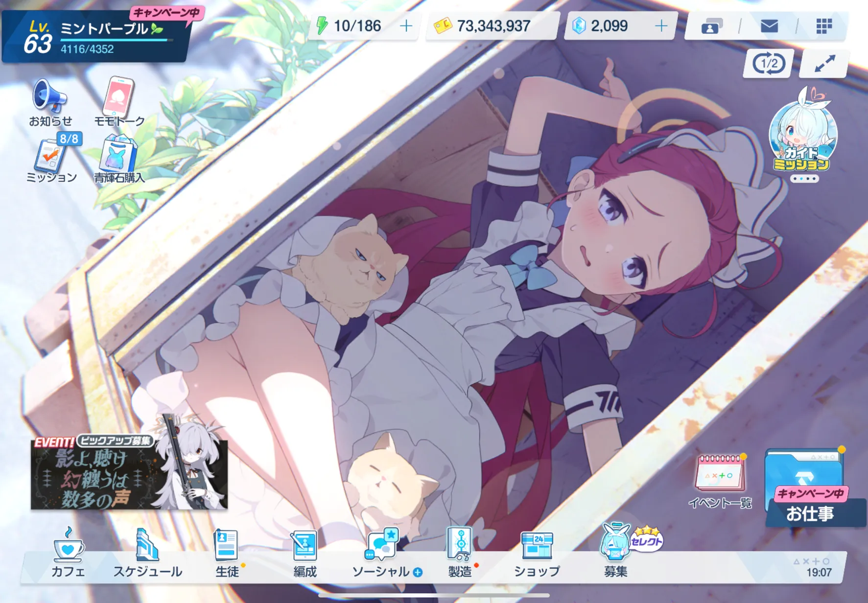Tap the 73,343,937 credits counter
Image resolution: width=868 pixels, height=603 pixels.
click(x=493, y=26)
